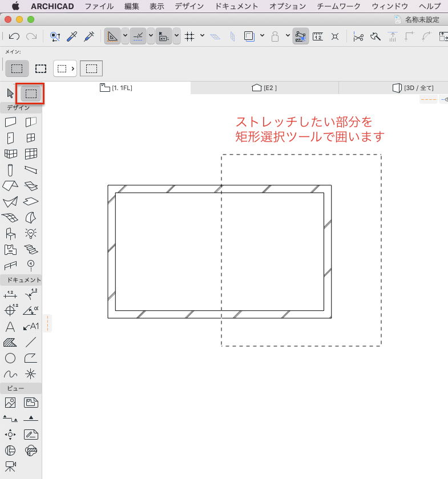Select the Section tool
This screenshot has width=448, height=479.
pos(10,418)
